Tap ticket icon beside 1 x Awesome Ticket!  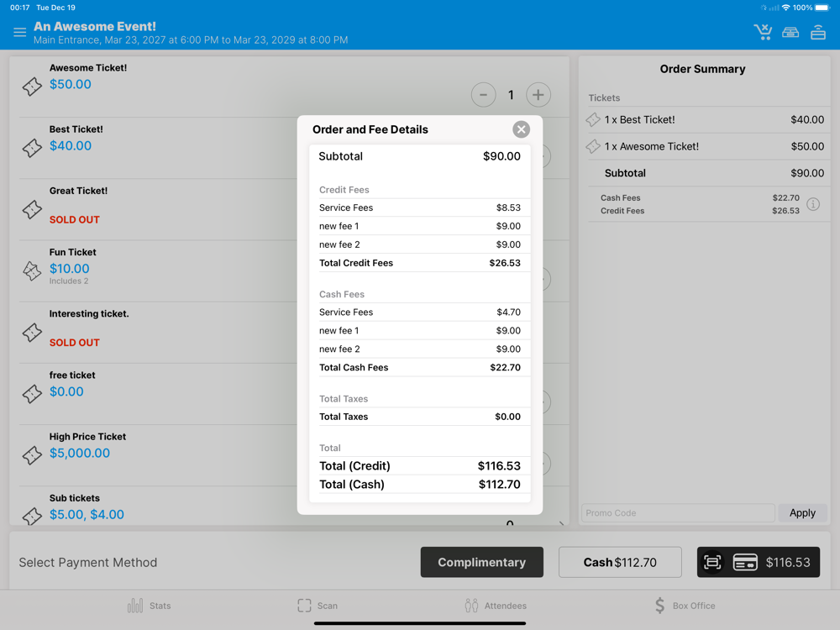593,146
